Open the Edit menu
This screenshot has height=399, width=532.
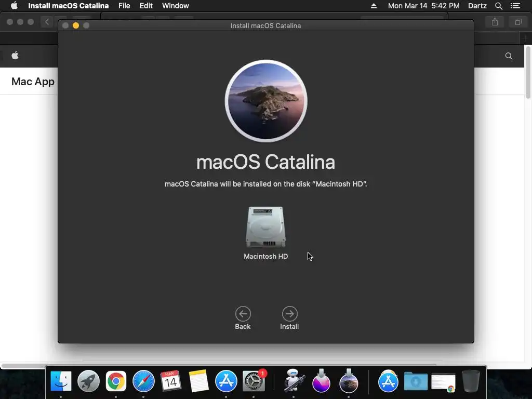[146, 6]
